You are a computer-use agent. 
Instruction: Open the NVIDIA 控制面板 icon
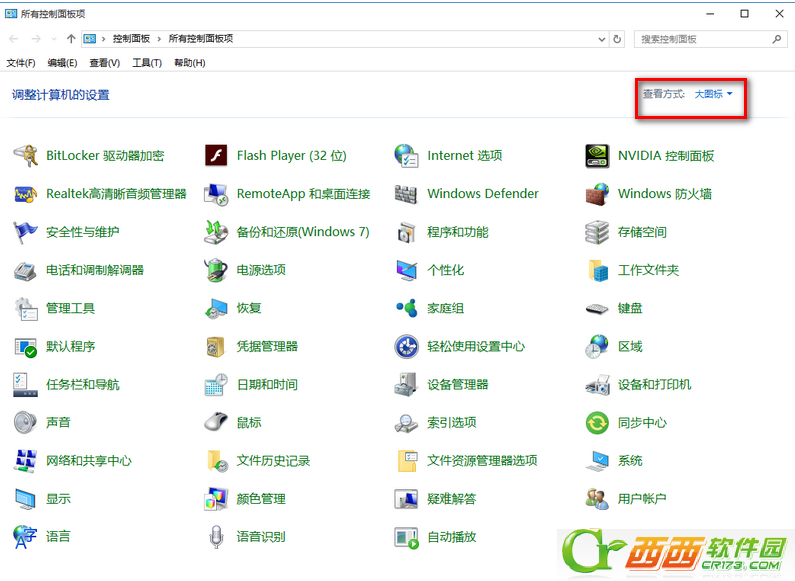[597, 156]
